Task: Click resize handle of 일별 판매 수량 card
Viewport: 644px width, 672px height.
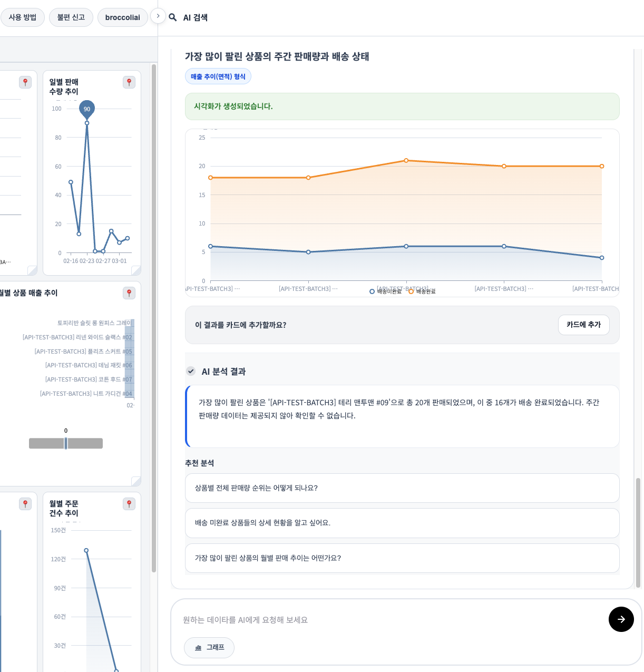Action: (x=136, y=270)
